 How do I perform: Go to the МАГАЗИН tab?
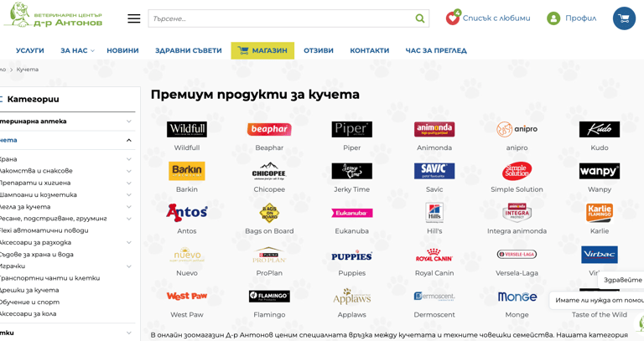tap(262, 50)
